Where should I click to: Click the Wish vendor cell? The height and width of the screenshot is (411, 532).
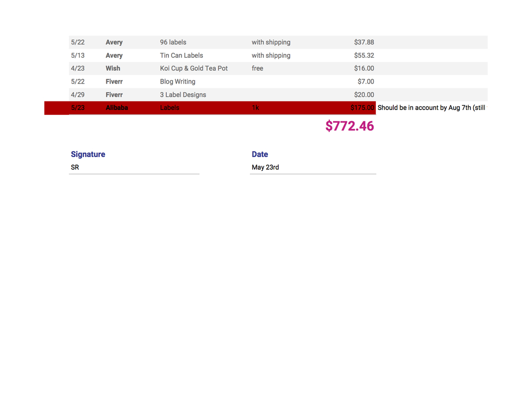(113, 69)
